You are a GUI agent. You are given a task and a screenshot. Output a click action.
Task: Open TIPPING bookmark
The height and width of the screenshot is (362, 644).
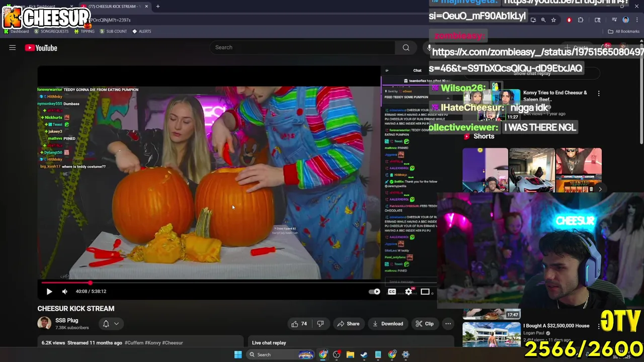84,31
